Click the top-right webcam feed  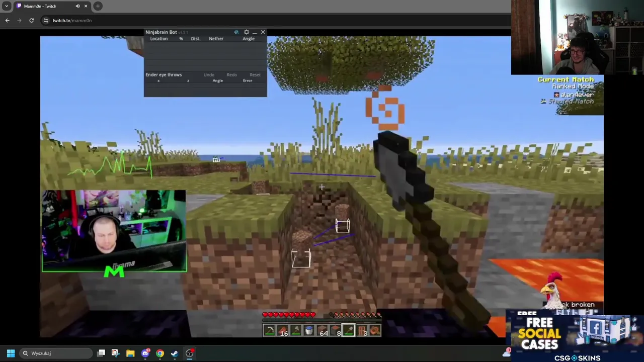click(x=578, y=37)
